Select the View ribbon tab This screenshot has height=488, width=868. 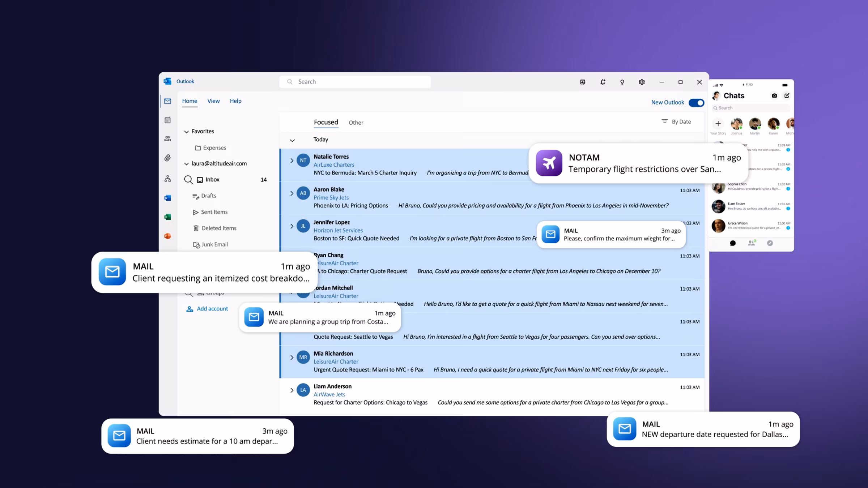pyautogui.click(x=213, y=101)
